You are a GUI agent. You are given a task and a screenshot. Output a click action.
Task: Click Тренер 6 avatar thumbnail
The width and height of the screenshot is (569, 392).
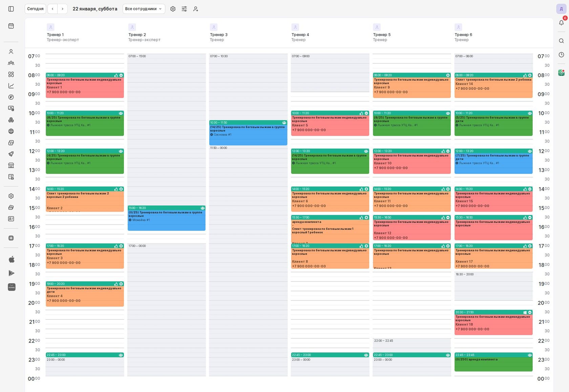(458, 27)
